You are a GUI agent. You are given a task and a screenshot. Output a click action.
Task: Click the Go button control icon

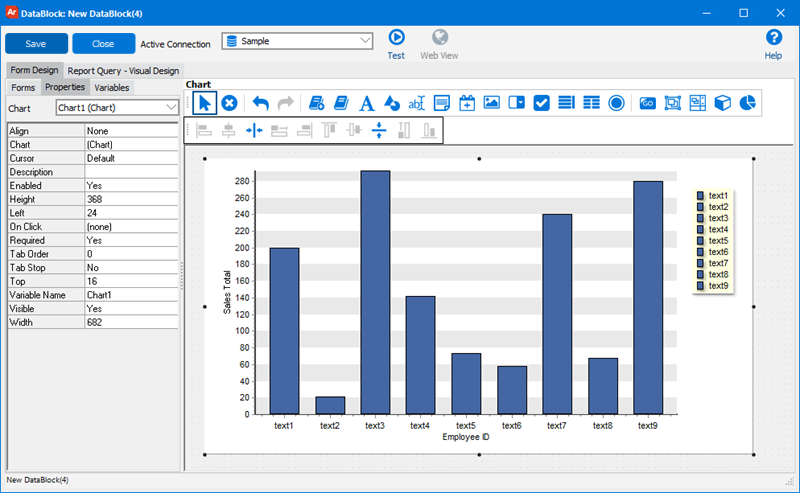(x=647, y=102)
